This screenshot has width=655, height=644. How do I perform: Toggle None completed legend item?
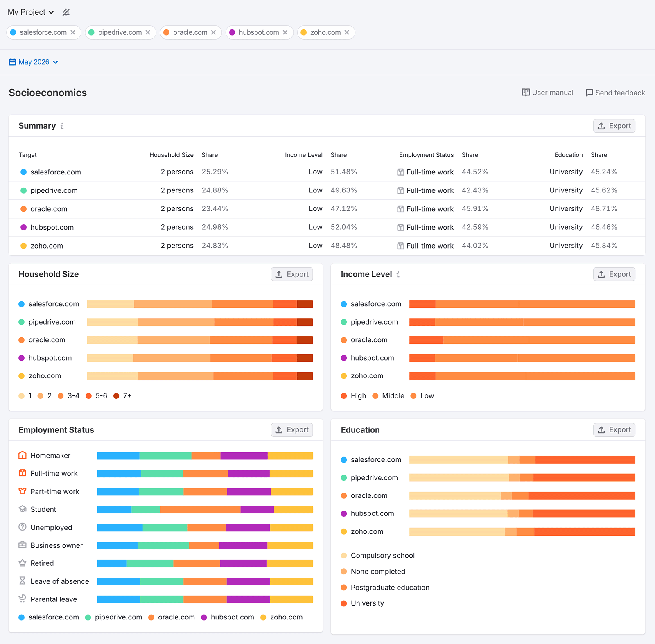(x=373, y=572)
